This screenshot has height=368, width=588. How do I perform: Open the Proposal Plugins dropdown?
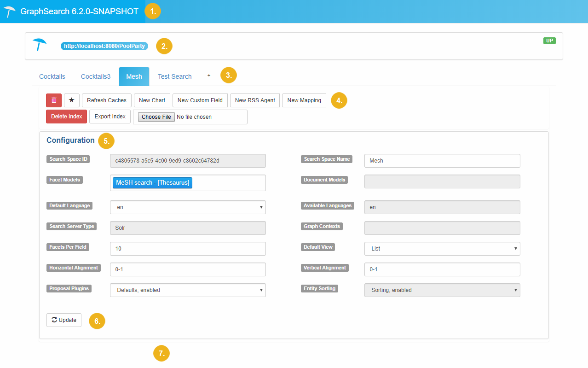(188, 290)
